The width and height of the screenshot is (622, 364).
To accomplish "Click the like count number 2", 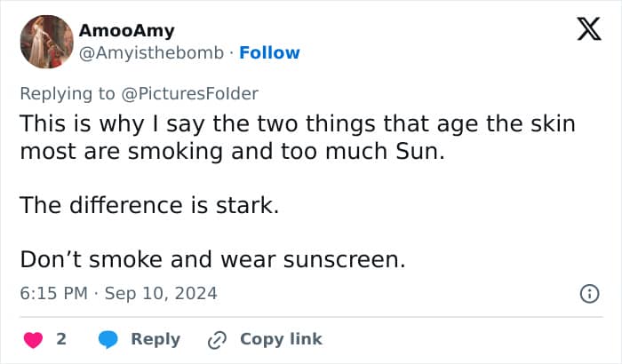I will pos(61,339).
